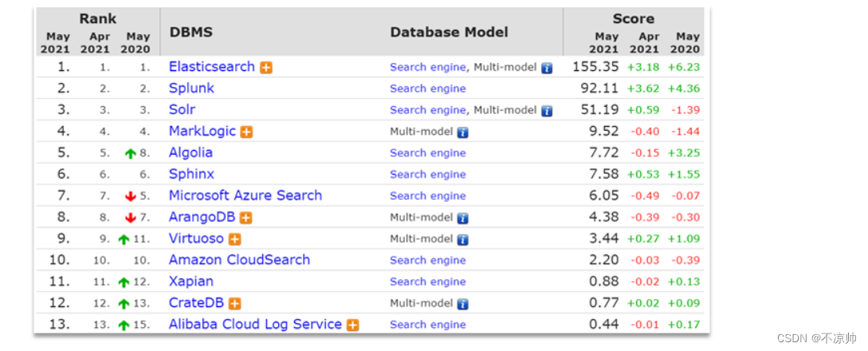The height and width of the screenshot is (351, 868).
Task: Select CrateDB score value 0.77
Action: (604, 303)
